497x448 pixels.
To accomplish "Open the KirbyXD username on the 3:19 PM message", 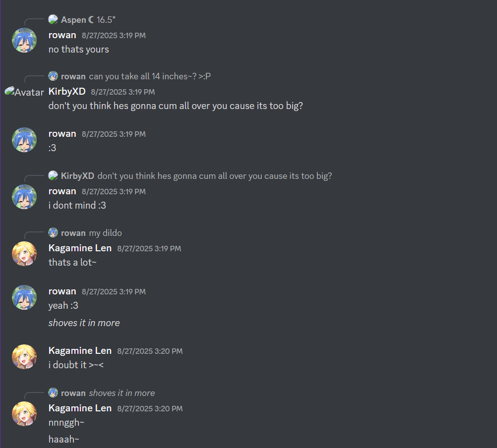I will pos(67,92).
